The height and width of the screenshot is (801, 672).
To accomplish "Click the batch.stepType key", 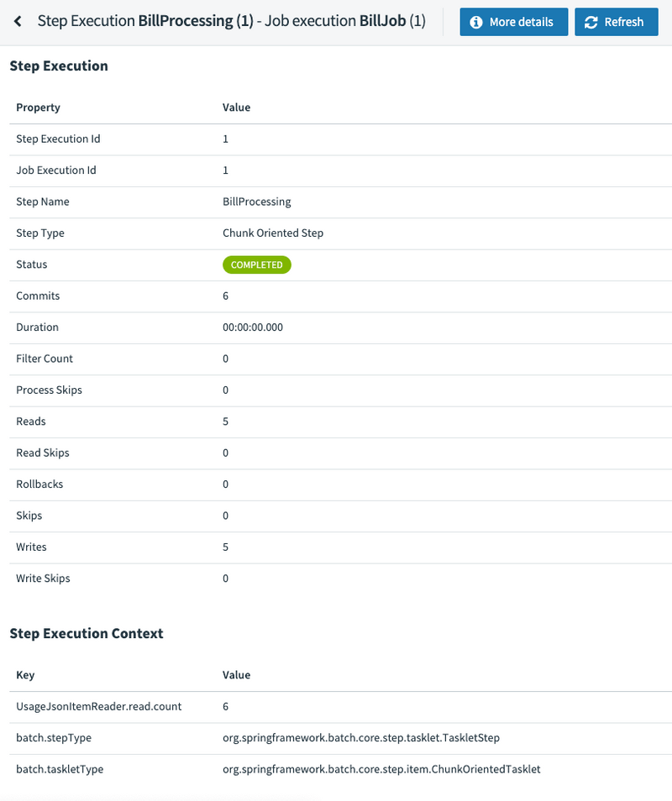I will coord(54,738).
